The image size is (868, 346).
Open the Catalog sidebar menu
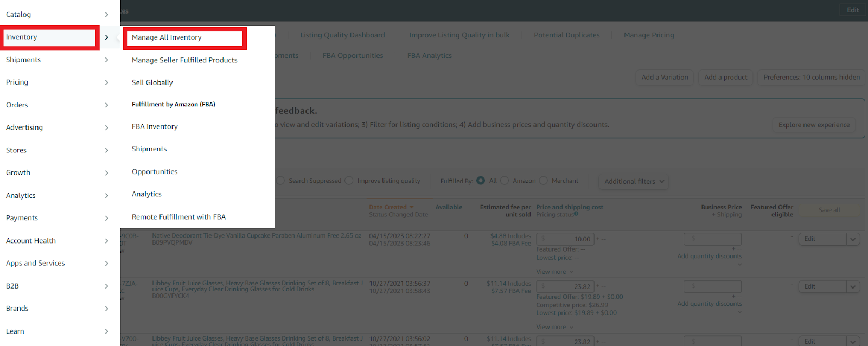tap(18, 15)
